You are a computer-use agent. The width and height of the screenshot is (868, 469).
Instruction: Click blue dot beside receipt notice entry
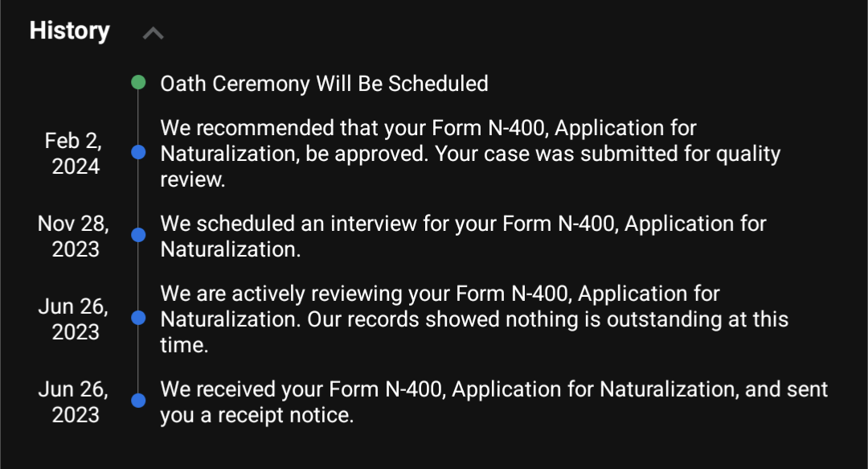coord(138,401)
